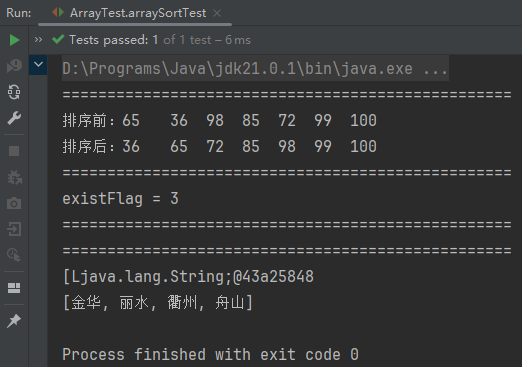Click the java.exe command line
The image size is (522, 367).
point(255,69)
